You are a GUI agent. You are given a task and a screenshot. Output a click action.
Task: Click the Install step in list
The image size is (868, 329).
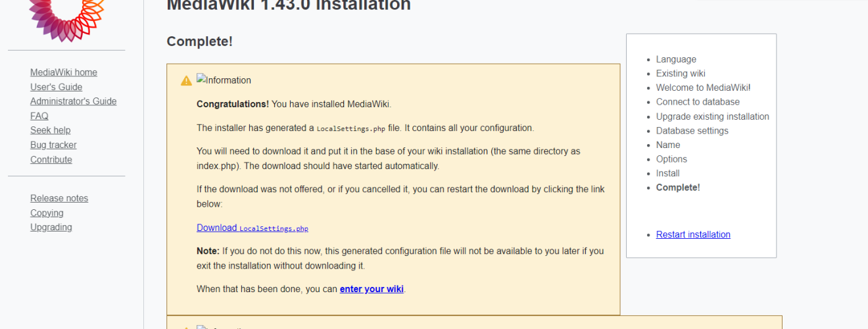point(668,173)
